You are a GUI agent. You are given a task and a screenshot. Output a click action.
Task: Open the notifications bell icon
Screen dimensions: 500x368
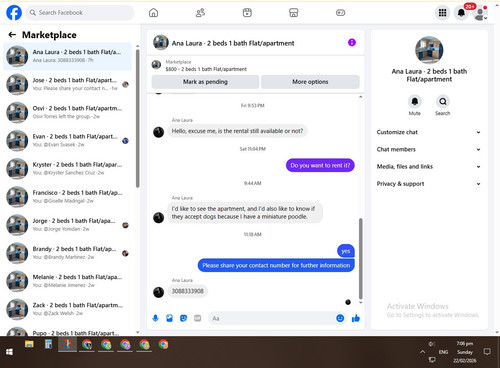coord(461,13)
